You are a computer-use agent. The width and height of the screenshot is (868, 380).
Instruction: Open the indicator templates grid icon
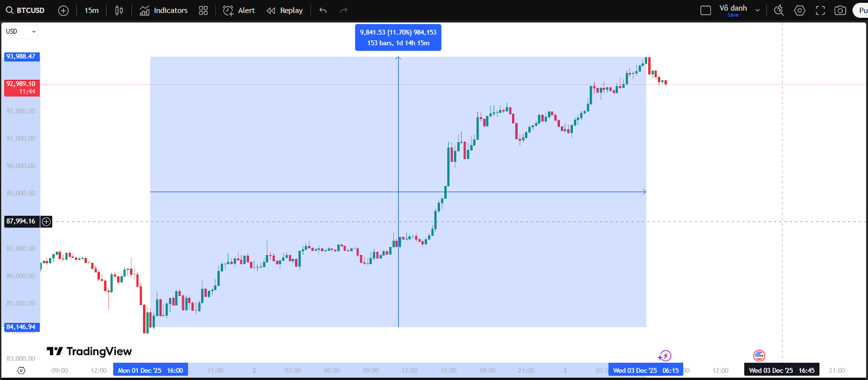click(x=203, y=10)
